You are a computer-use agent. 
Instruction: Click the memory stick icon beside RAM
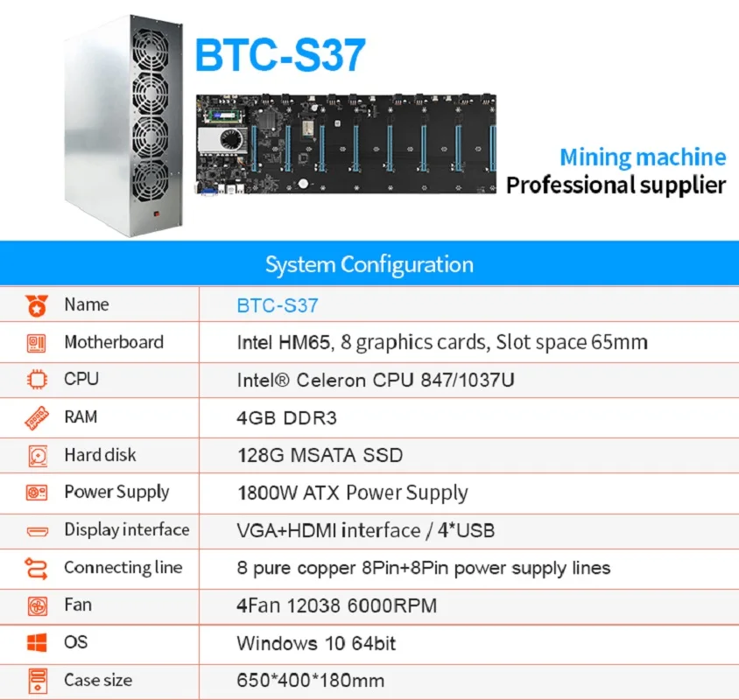37,418
